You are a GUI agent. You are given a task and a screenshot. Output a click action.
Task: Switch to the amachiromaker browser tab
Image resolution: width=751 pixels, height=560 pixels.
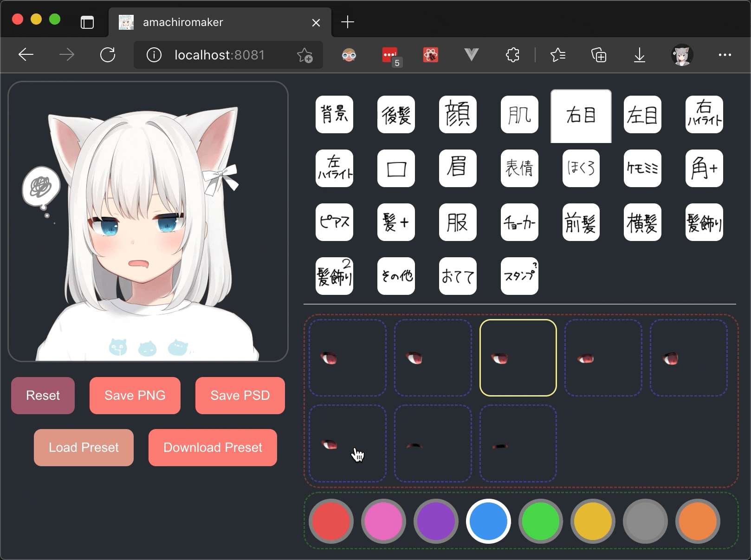(220, 22)
